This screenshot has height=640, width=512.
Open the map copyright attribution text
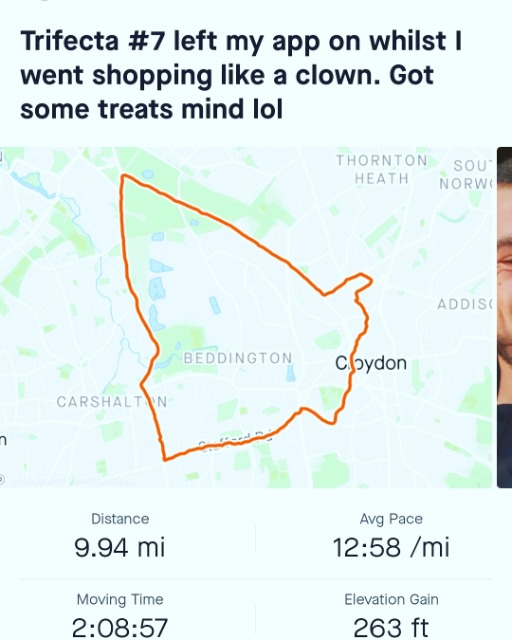pyautogui.click(x=69, y=481)
